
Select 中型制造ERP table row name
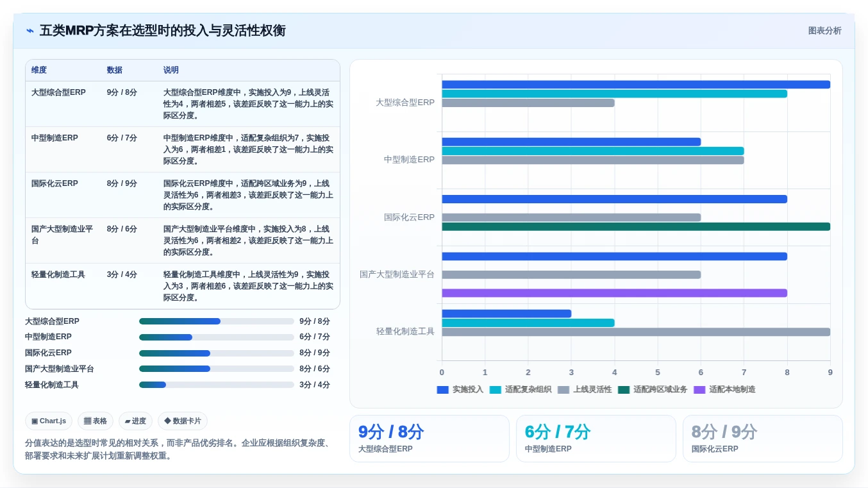(x=54, y=138)
